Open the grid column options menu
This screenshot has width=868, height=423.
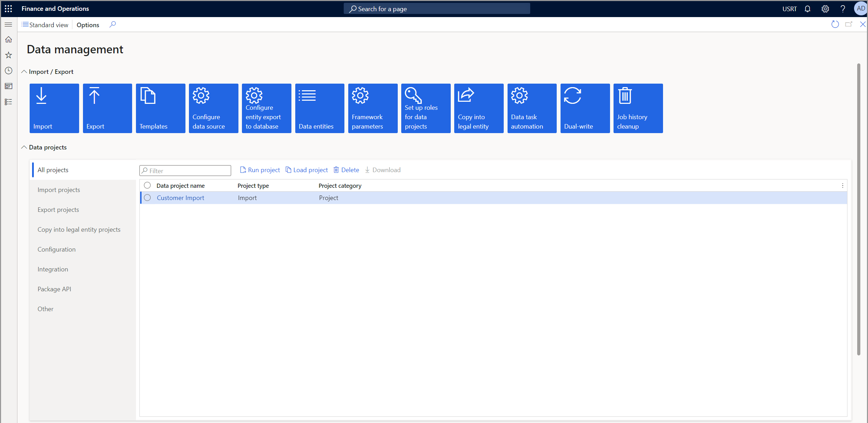click(843, 186)
